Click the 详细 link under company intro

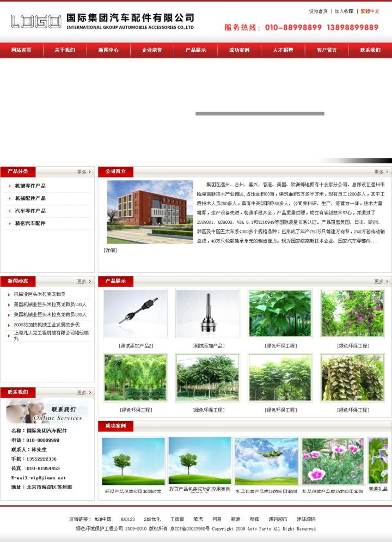110,251
